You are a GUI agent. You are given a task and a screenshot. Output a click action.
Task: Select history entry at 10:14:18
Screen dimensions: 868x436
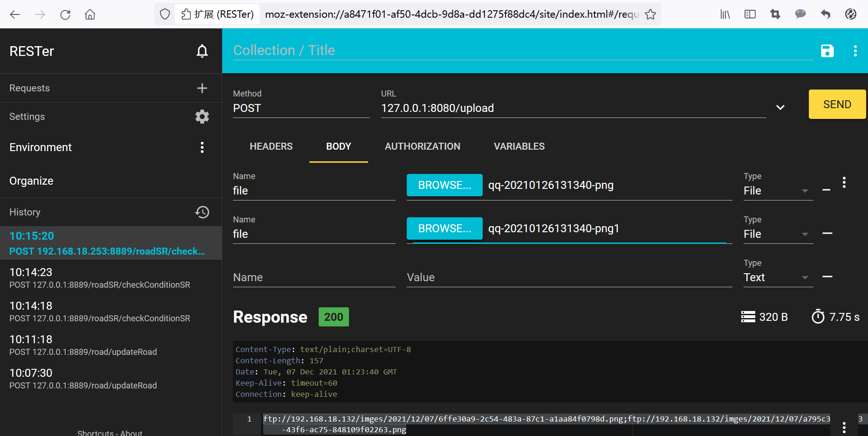coord(111,311)
